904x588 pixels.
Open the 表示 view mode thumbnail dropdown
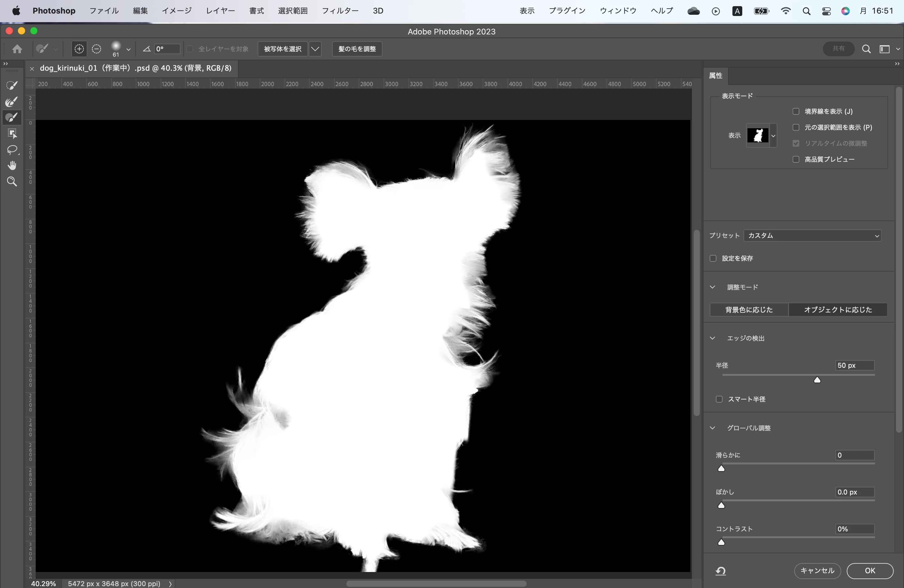pyautogui.click(x=773, y=136)
